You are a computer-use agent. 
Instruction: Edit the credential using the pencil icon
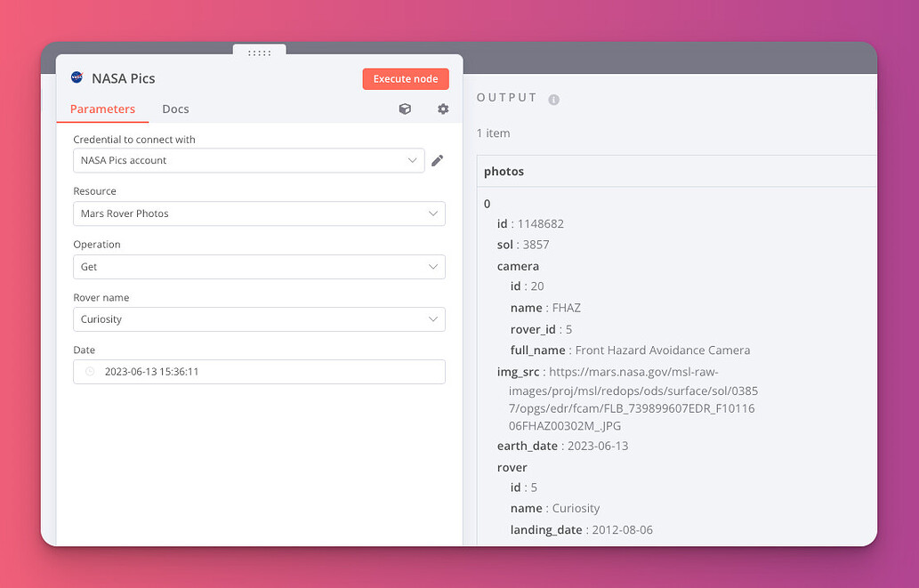coord(437,160)
